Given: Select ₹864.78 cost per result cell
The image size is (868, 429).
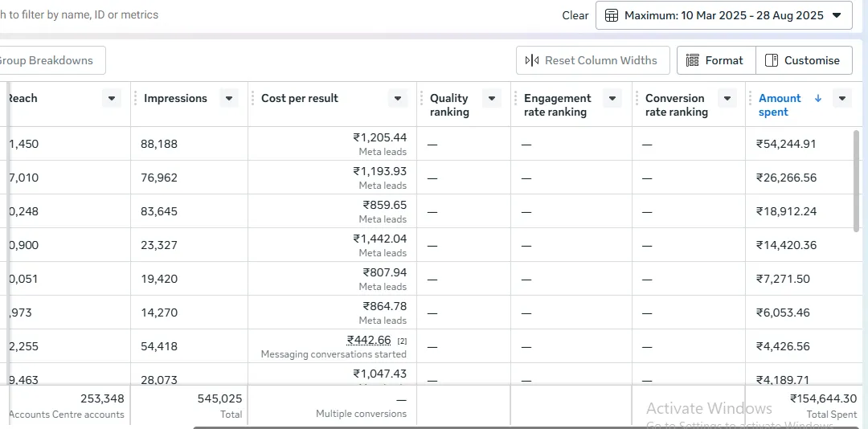Looking at the screenshot, I should [x=332, y=313].
